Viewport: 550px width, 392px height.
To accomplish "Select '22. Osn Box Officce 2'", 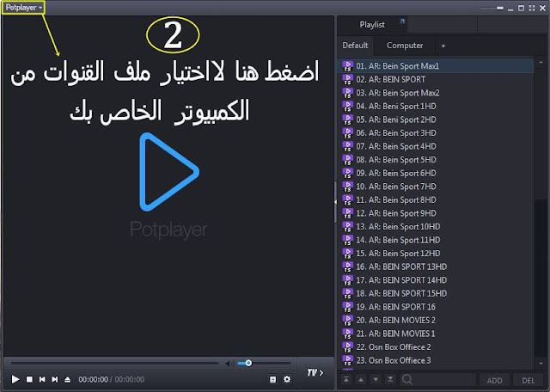I will 437,346.
